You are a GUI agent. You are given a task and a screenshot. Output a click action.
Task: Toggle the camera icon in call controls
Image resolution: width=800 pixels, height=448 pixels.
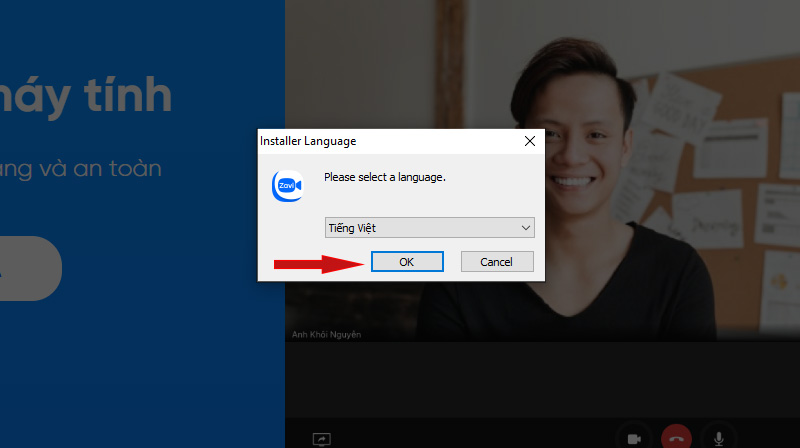(x=634, y=439)
